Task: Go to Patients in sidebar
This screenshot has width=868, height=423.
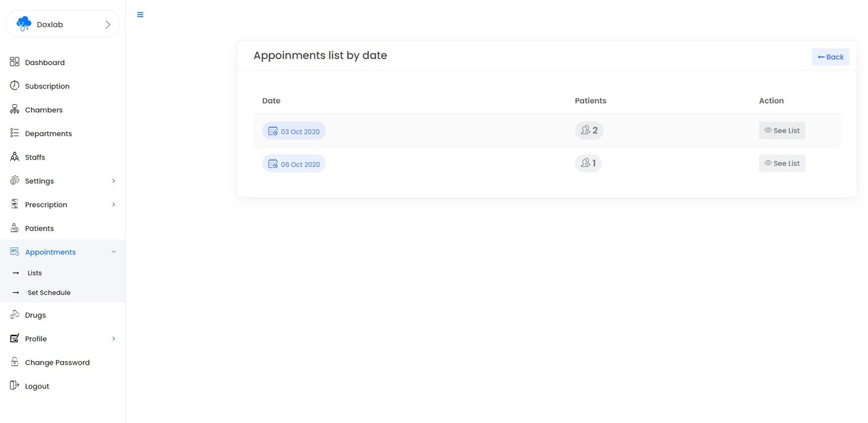Action: click(39, 228)
